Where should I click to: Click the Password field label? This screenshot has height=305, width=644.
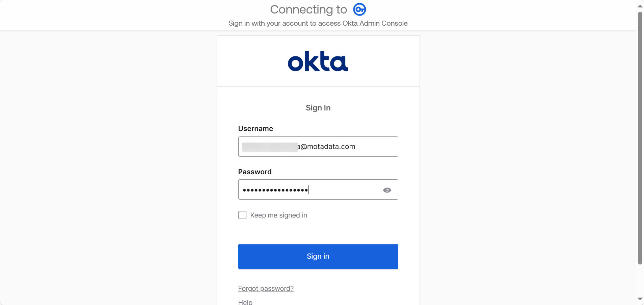click(255, 172)
